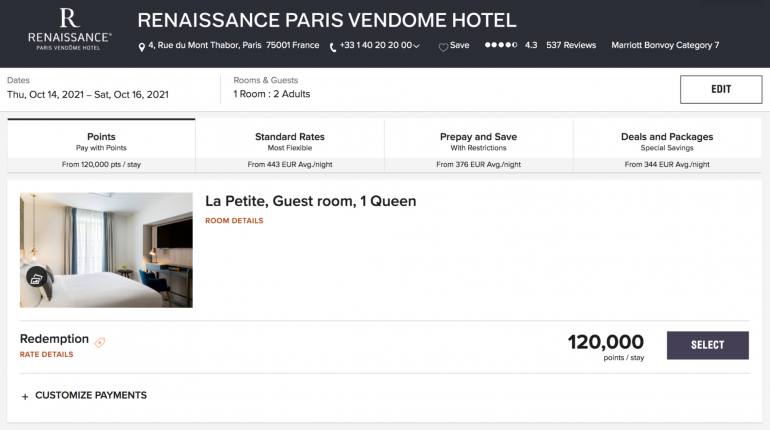Viewport: 770px width, 430px height.
Task: Open the Rate Details link
Action: (x=46, y=354)
